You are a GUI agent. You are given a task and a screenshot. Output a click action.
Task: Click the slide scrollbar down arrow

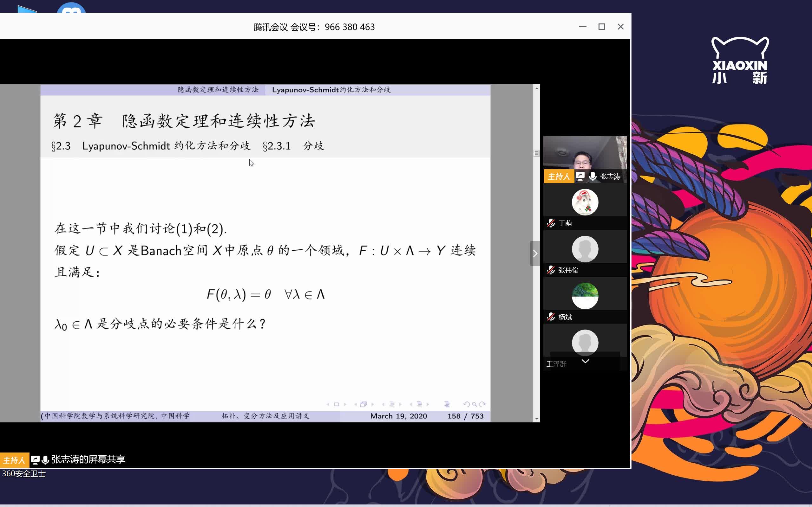coord(537,419)
